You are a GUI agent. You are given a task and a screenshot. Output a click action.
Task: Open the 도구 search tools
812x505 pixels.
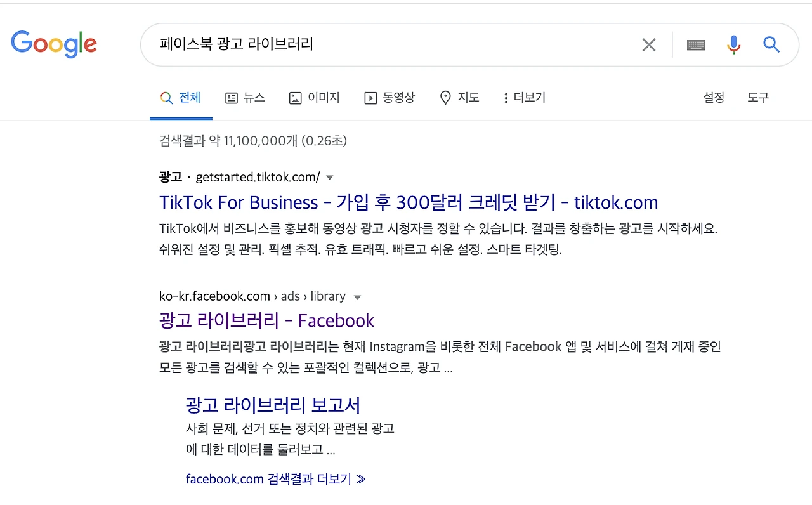[x=758, y=98]
